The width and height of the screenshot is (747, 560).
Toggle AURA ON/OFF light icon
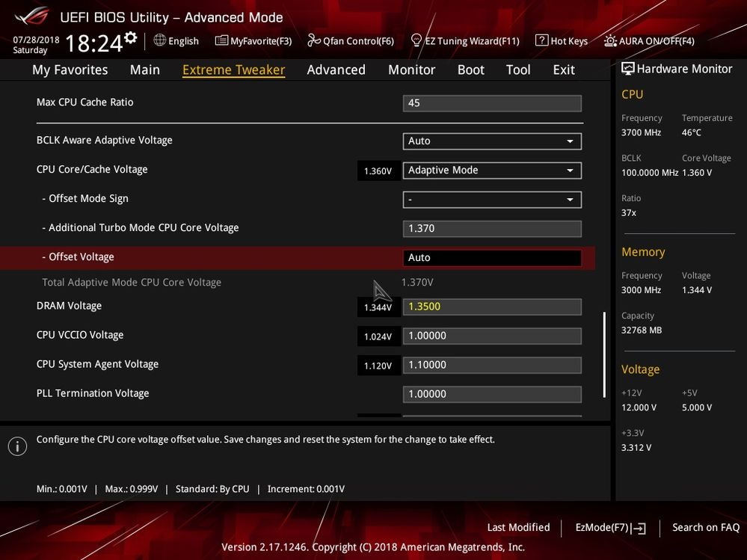pyautogui.click(x=610, y=40)
